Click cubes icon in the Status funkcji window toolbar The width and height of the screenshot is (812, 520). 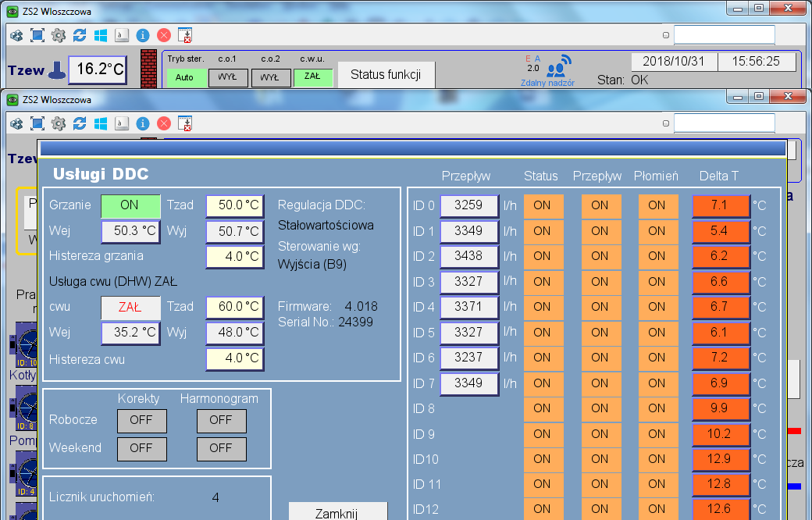[16, 35]
